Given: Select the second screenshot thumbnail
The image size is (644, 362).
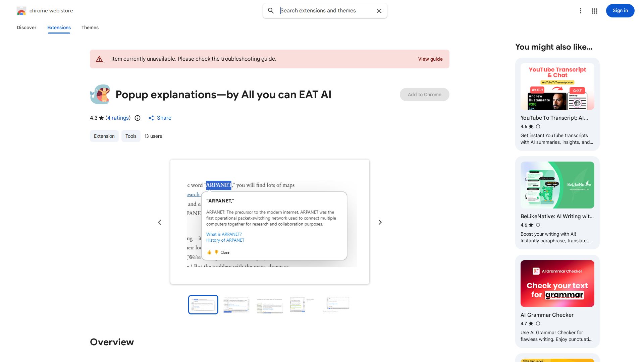Looking at the screenshot, I should (236, 305).
